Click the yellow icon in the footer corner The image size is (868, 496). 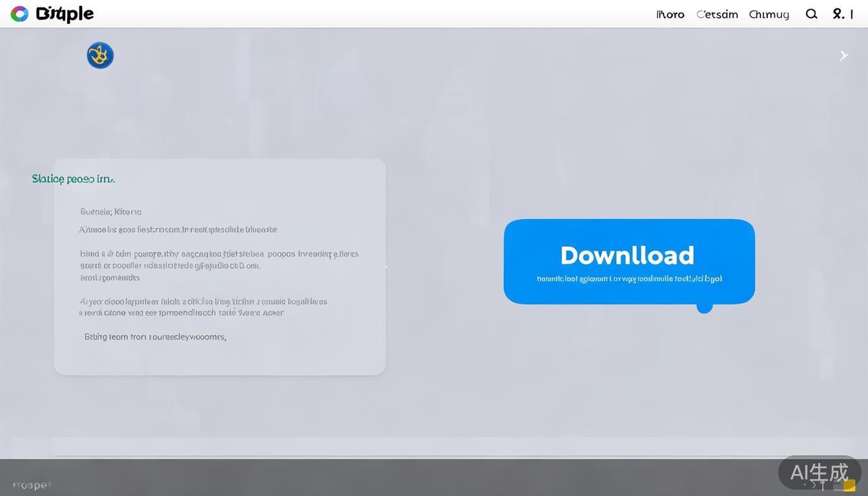(x=849, y=486)
